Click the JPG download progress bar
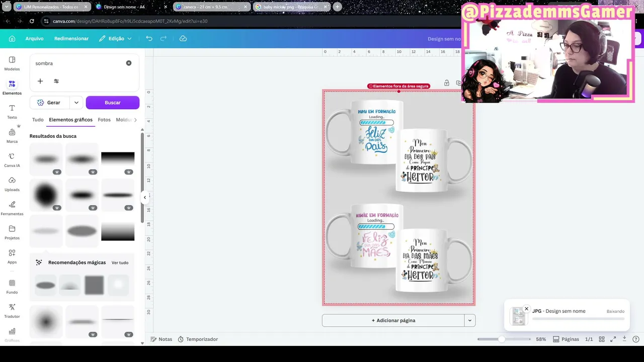This screenshot has width=644, height=362. [579, 319]
